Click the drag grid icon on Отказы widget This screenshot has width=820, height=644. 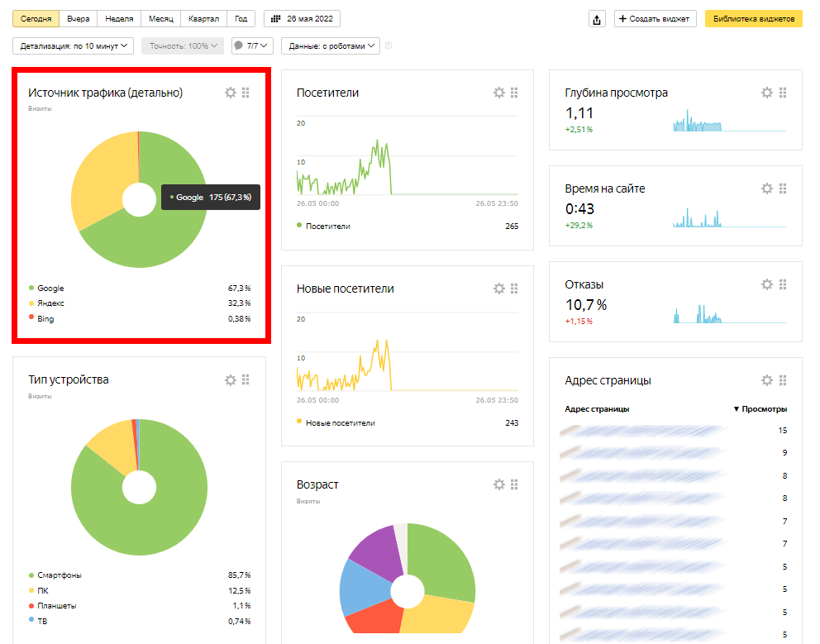point(782,284)
